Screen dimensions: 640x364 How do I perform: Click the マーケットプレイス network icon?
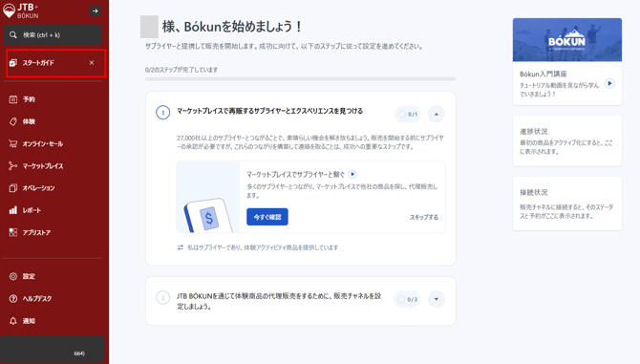(13, 166)
